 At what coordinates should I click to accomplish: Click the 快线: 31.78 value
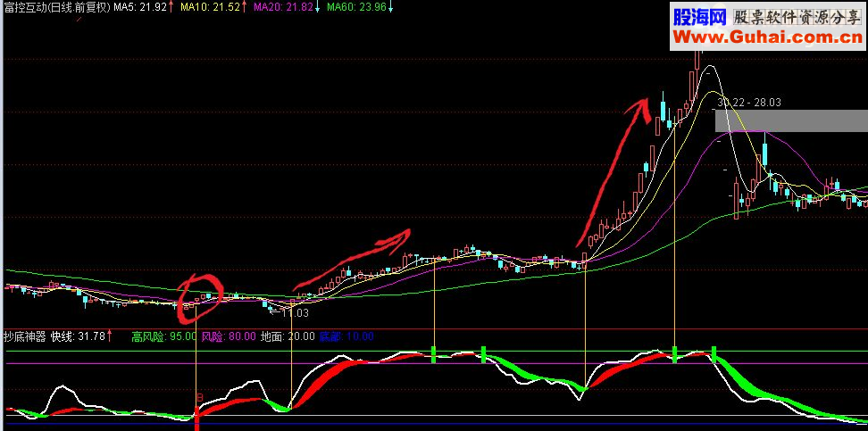pos(78,336)
